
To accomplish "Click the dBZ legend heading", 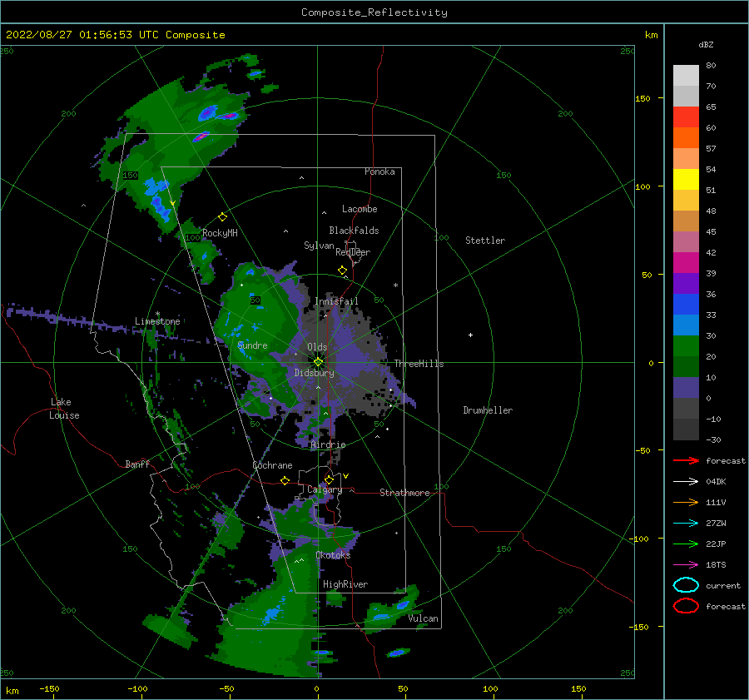I will click(706, 44).
